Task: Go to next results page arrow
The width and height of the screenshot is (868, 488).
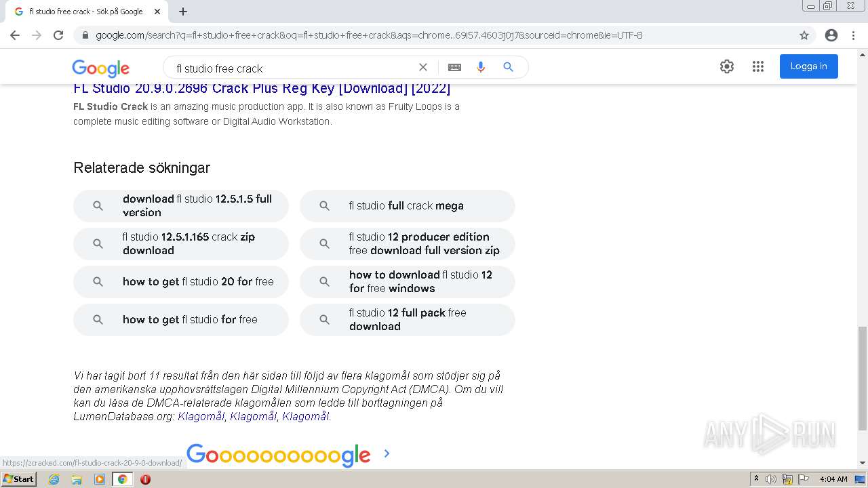Action: (387, 453)
